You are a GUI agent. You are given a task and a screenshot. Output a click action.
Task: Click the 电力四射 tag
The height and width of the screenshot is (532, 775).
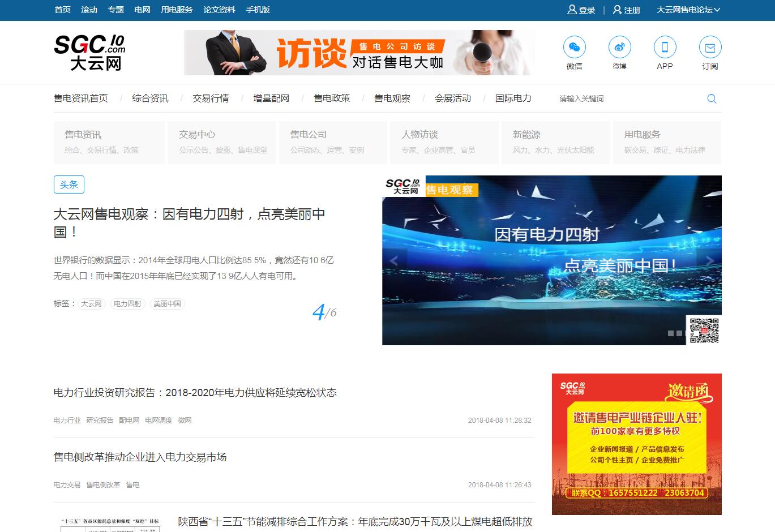click(127, 304)
